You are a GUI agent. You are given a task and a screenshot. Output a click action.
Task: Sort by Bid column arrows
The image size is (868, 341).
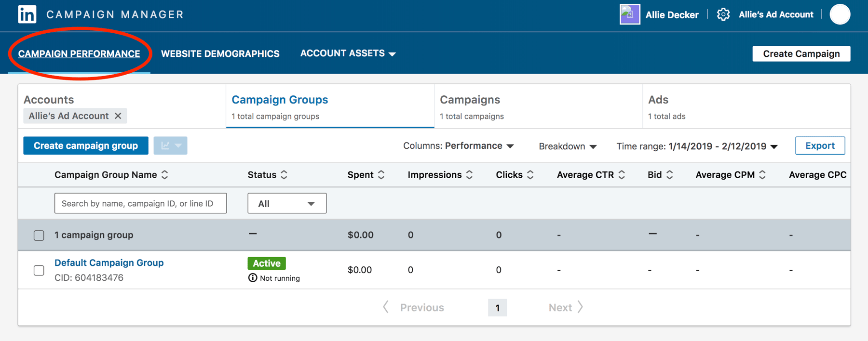point(669,175)
